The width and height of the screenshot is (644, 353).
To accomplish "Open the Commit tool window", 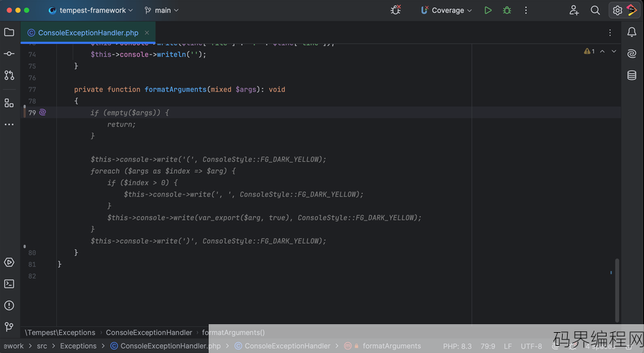I will (9, 53).
